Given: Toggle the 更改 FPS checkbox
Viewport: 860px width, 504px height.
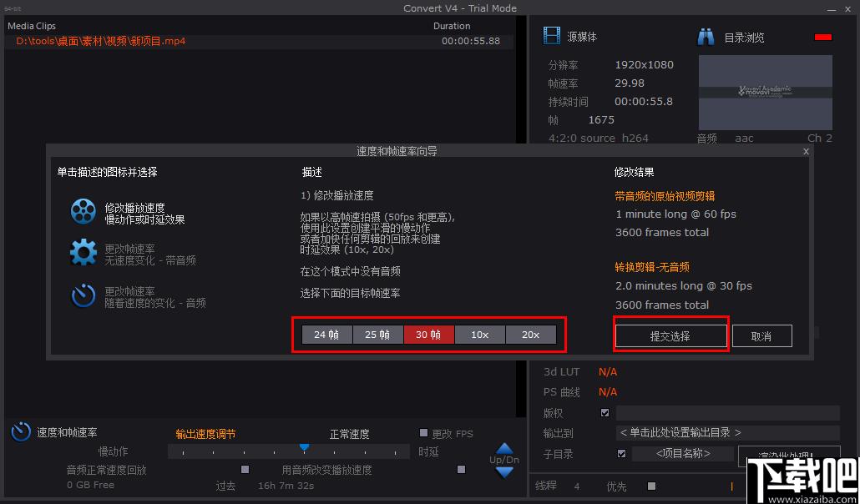Looking at the screenshot, I should tap(423, 433).
